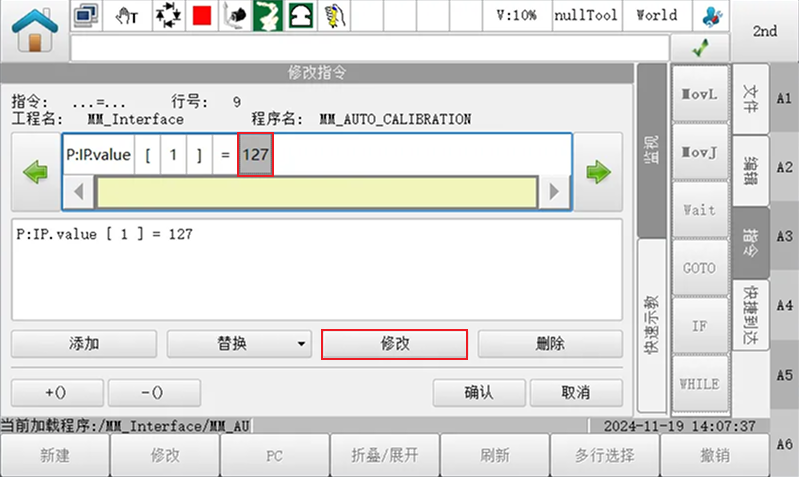Insert a WHILE instruction
The height and width of the screenshot is (477, 799).
coord(700,384)
